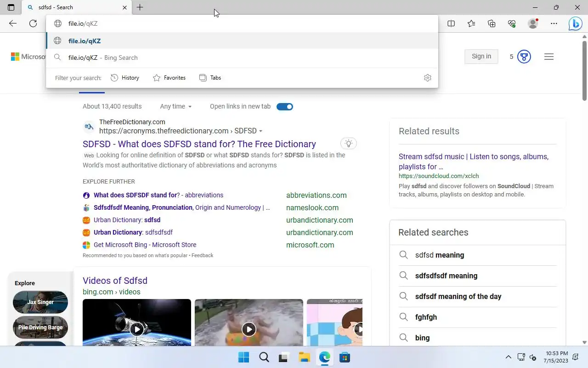The image size is (588, 368).
Task: Open clock showing 10:53 PM
Action: [x=557, y=357]
